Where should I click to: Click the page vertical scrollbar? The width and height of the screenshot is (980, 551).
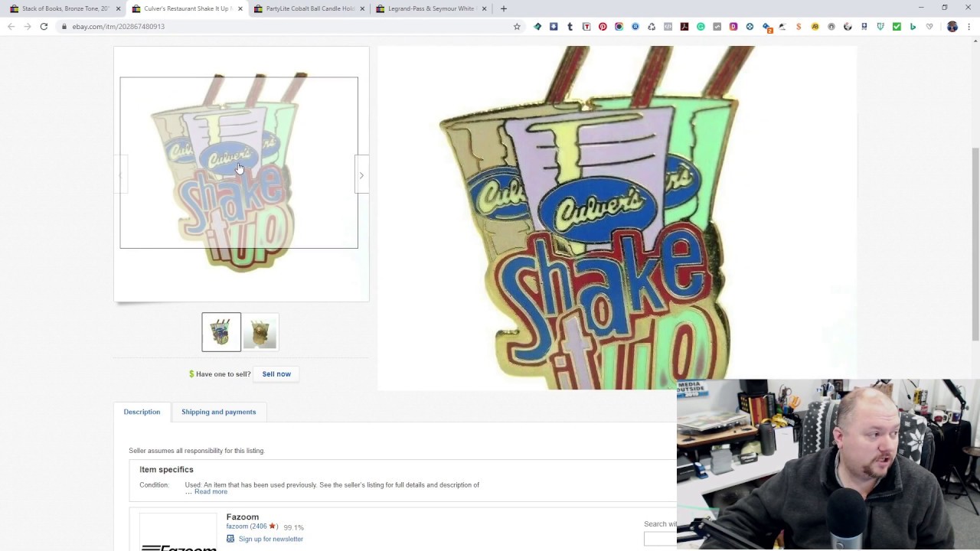[975, 245]
